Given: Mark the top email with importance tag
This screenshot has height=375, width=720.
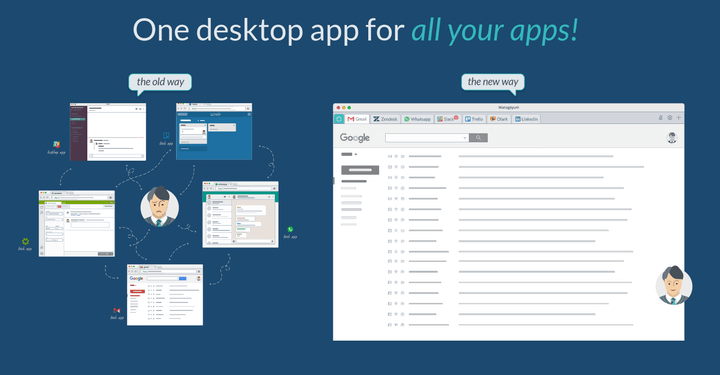Looking at the screenshot, I should point(403,157).
